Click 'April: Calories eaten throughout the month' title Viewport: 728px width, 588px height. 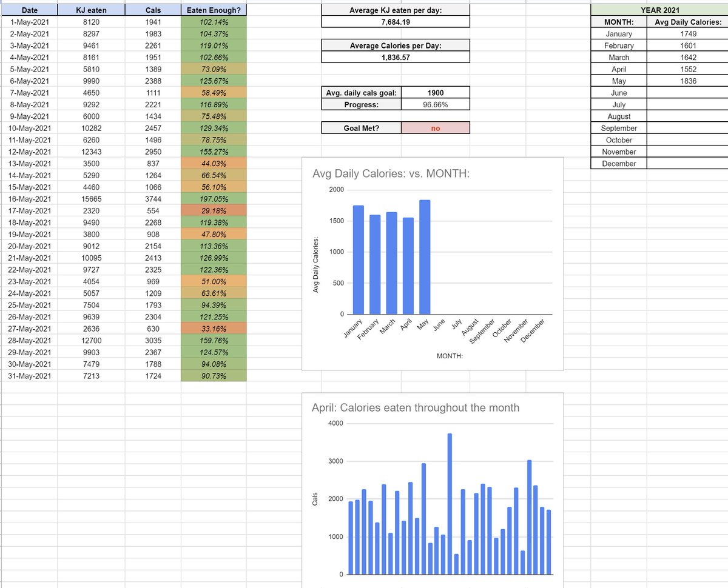[416, 407]
